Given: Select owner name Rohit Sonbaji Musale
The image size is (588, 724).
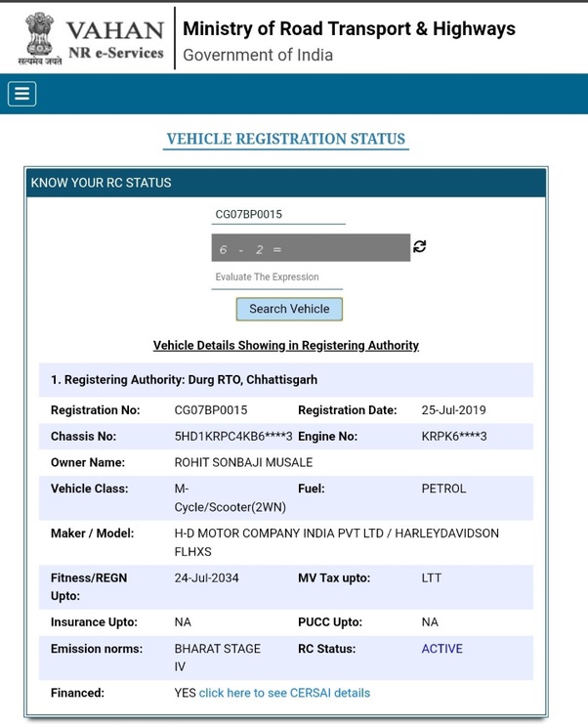Looking at the screenshot, I should pyautogui.click(x=243, y=462).
